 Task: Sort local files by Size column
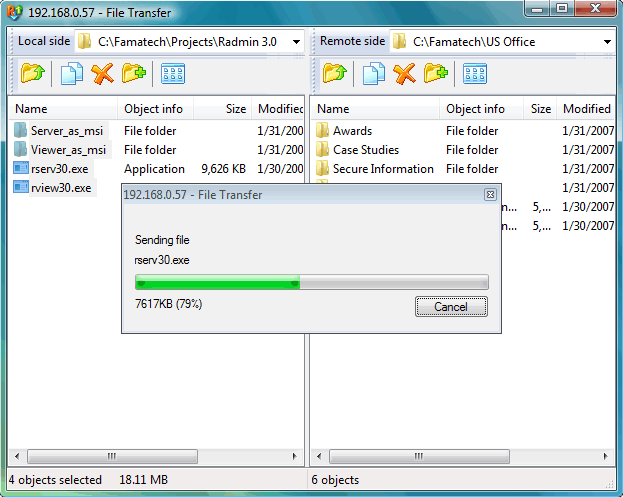click(x=235, y=109)
